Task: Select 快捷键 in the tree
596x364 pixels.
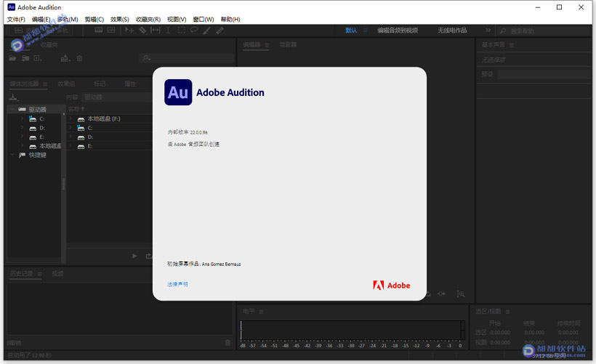Action: [37, 155]
